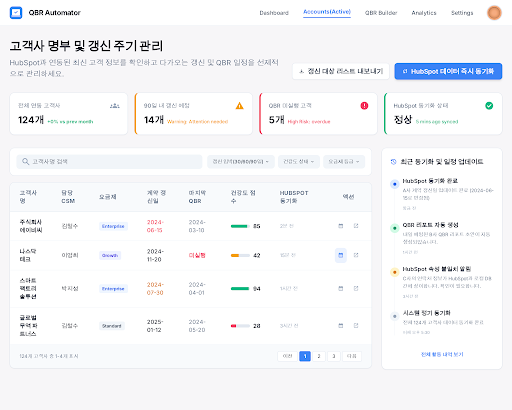Click the HubSpot 동기화 상태 정상 card
512x410 pixels.
click(443, 114)
